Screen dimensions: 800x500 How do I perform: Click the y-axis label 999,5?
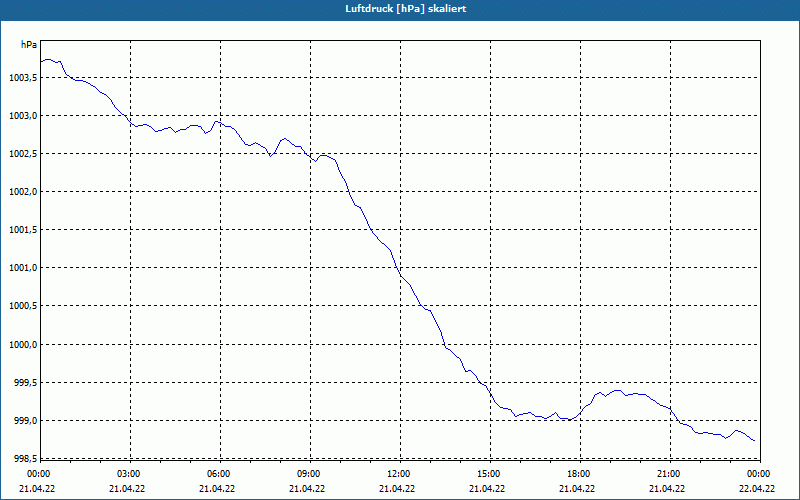(26, 383)
